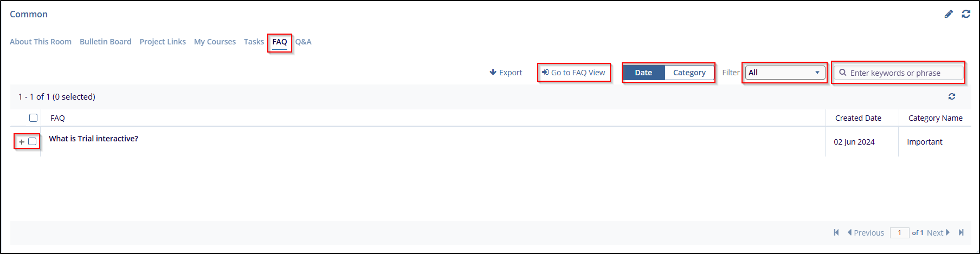Jump to first page icon

(836, 232)
